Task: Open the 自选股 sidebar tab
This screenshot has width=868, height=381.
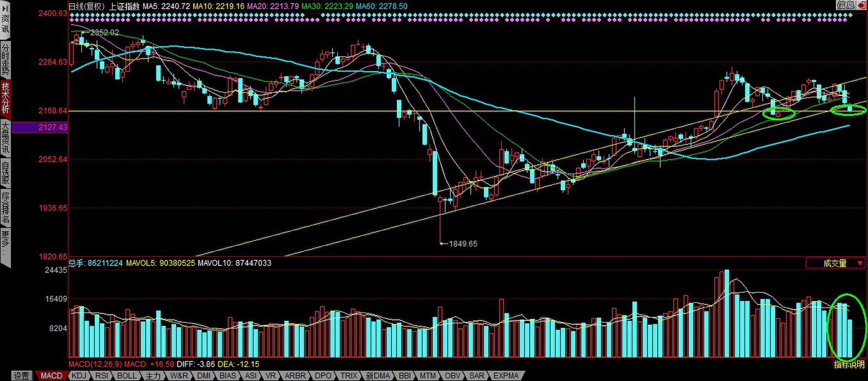Action: pos(5,173)
